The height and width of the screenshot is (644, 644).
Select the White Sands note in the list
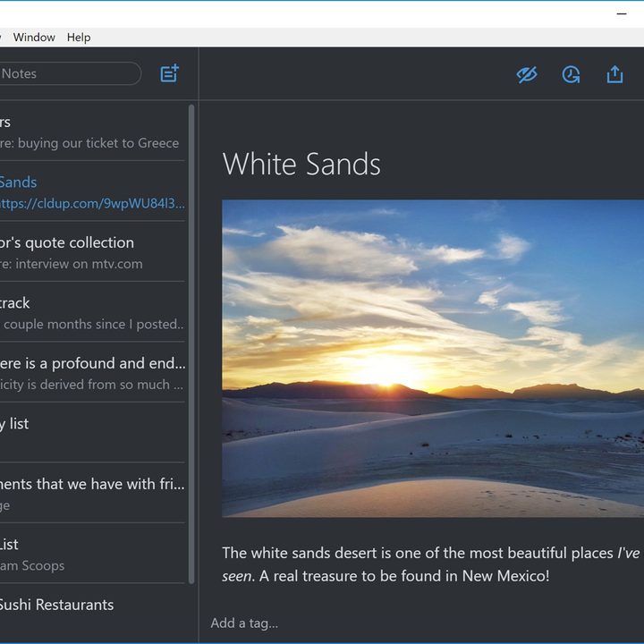(92, 191)
